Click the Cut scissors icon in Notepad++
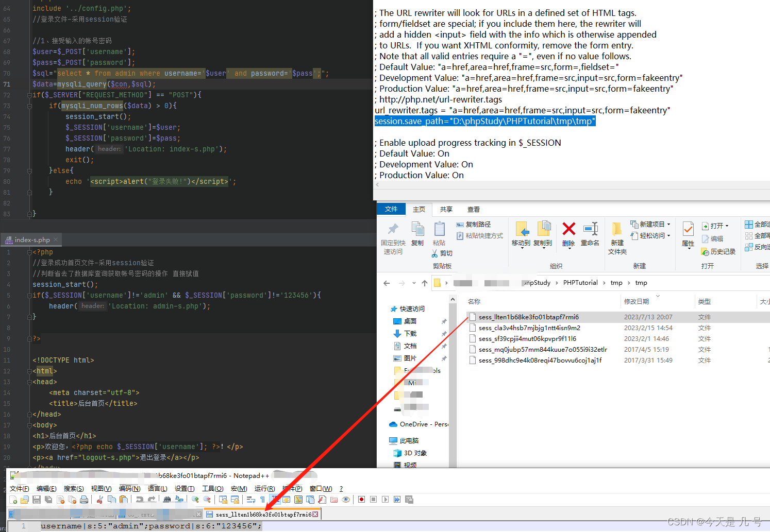This screenshot has height=532, width=770. pos(99,500)
